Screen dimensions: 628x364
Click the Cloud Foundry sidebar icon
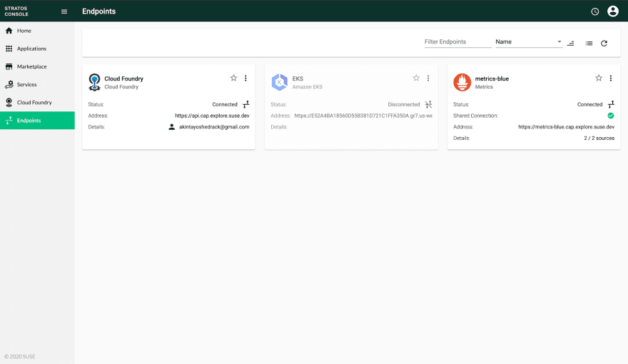(x=9, y=103)
